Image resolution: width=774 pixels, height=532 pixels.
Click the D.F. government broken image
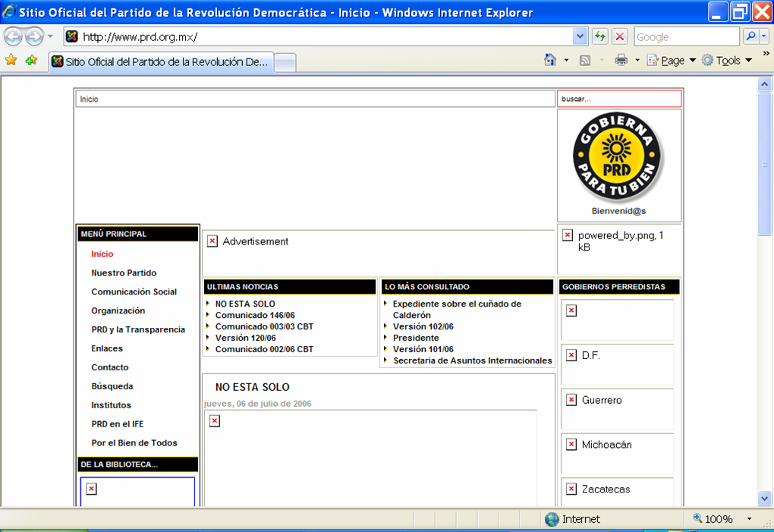pos(571,355)
